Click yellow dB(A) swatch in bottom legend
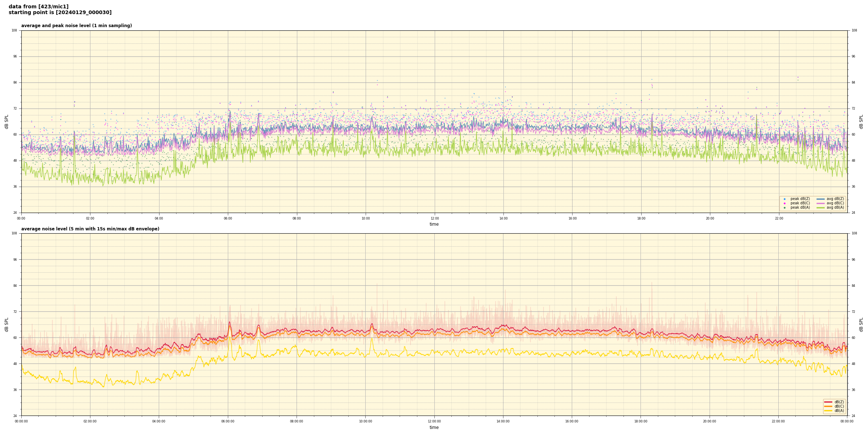Screen dimensions: 868x434 pos(828,410)
